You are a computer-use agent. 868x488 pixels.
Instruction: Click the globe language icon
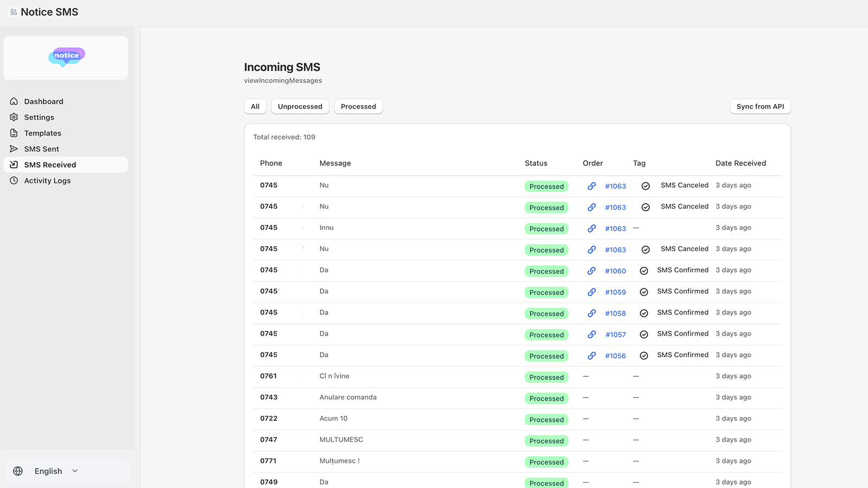(18, 471)
